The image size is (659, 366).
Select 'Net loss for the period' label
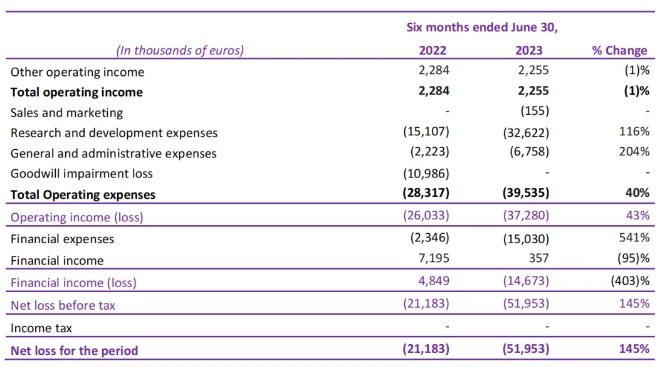tap(74, 351)
